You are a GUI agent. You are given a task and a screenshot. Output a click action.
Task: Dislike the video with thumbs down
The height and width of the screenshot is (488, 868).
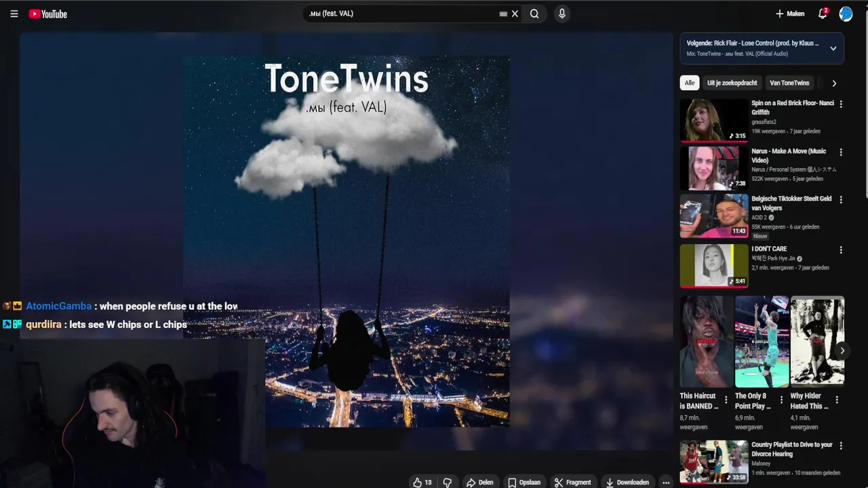[x=448, y=483]
